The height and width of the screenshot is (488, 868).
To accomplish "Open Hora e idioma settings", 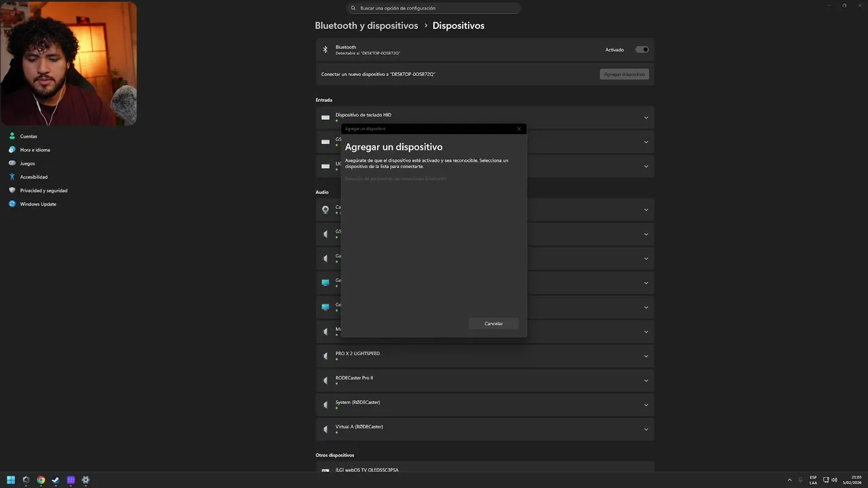I will coord(35,150).
